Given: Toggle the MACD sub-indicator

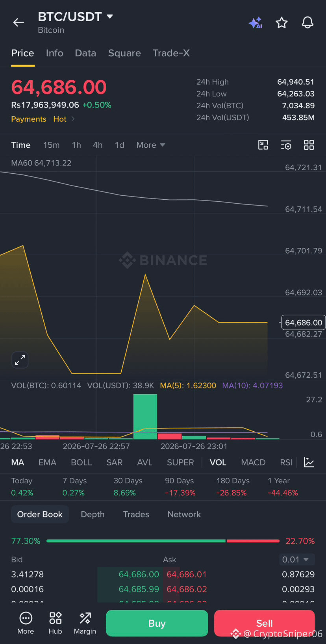Looking at the screenshot, I should (253, 462).
